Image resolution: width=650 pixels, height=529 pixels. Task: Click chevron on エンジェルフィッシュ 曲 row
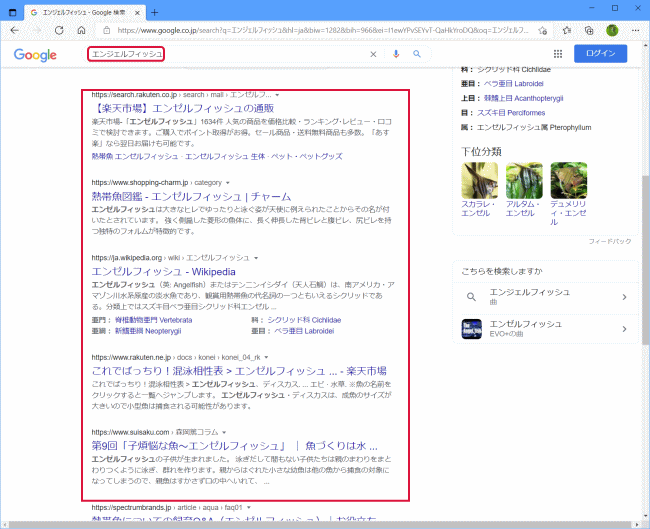tap(624, 297)
